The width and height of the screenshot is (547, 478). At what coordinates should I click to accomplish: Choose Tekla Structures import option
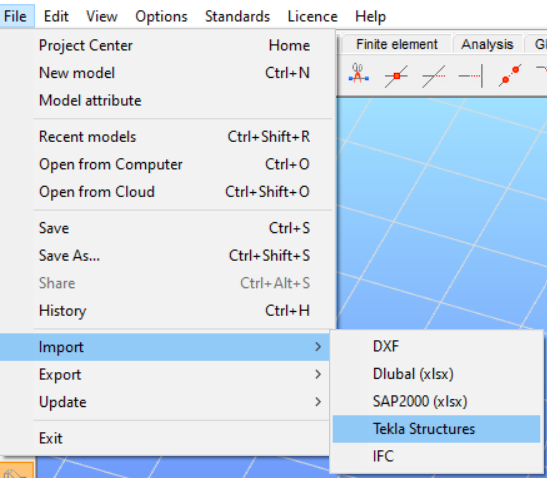[x=436, y=429]
